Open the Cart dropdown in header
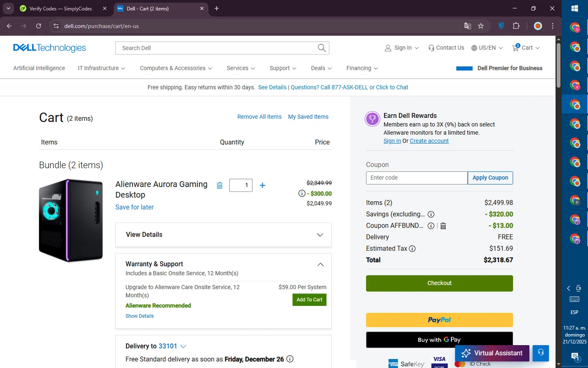The image size is (588, 368). tap(526, 48)
